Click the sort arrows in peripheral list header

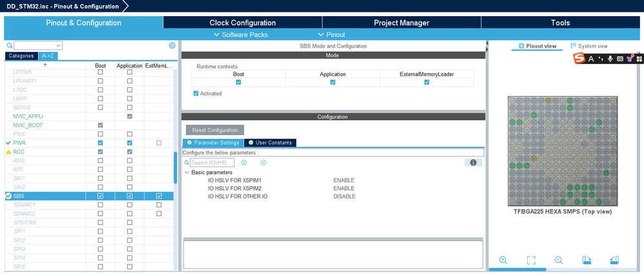coord(45,65)
